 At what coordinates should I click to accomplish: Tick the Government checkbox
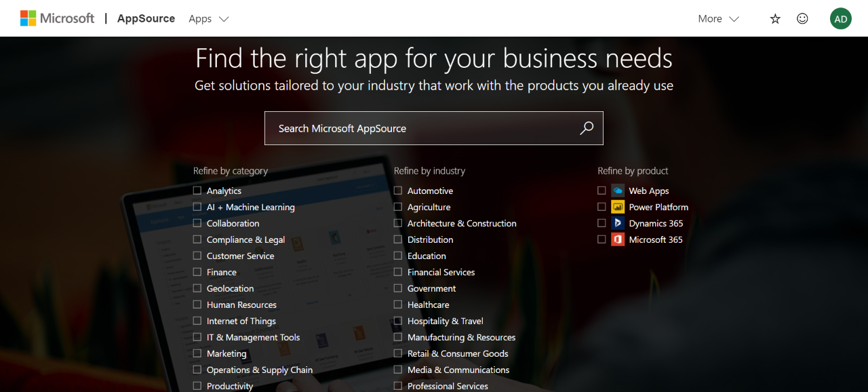click(x=398, y=288)
